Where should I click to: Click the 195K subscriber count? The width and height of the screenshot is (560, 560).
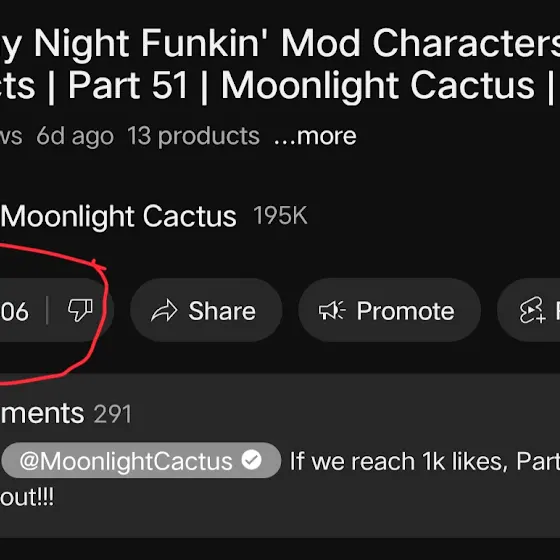pyautogui.click(x=280, y=216)
